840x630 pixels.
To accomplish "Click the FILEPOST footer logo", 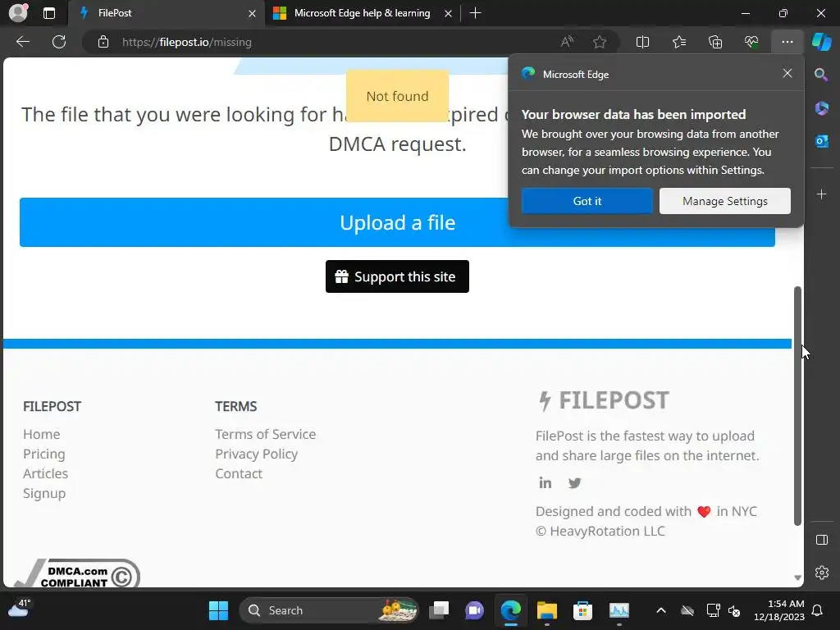I will point(603,400).
